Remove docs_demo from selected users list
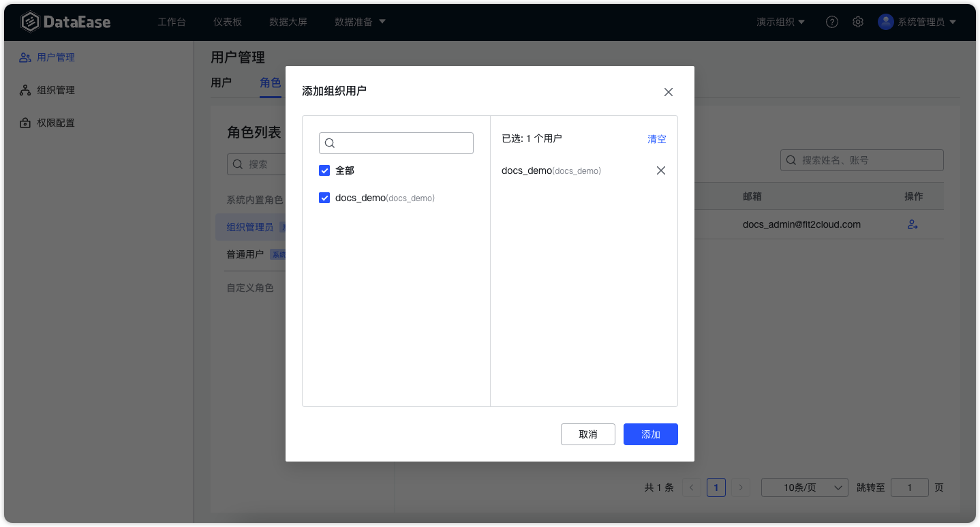The width and height of the screenshot is (980, 527). (660, 170)
